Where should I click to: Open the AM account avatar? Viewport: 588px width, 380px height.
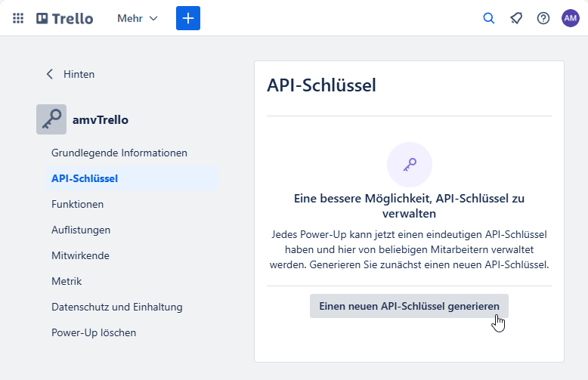pyautogui.click(x=571, y=18)
